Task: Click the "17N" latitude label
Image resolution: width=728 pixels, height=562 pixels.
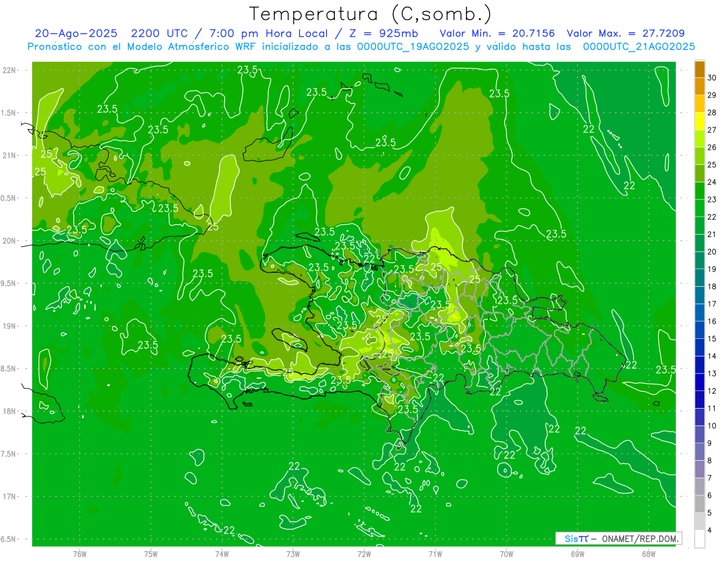Action: 9,497
